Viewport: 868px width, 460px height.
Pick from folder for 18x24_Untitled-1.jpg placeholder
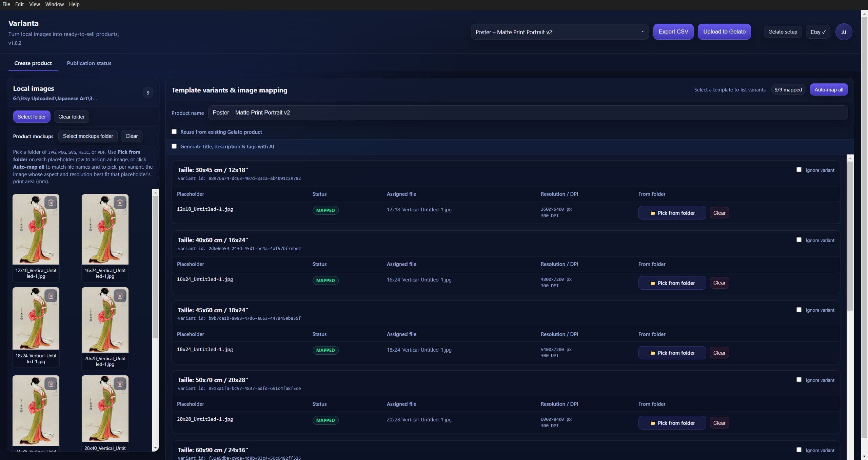(x=672, y=353)
